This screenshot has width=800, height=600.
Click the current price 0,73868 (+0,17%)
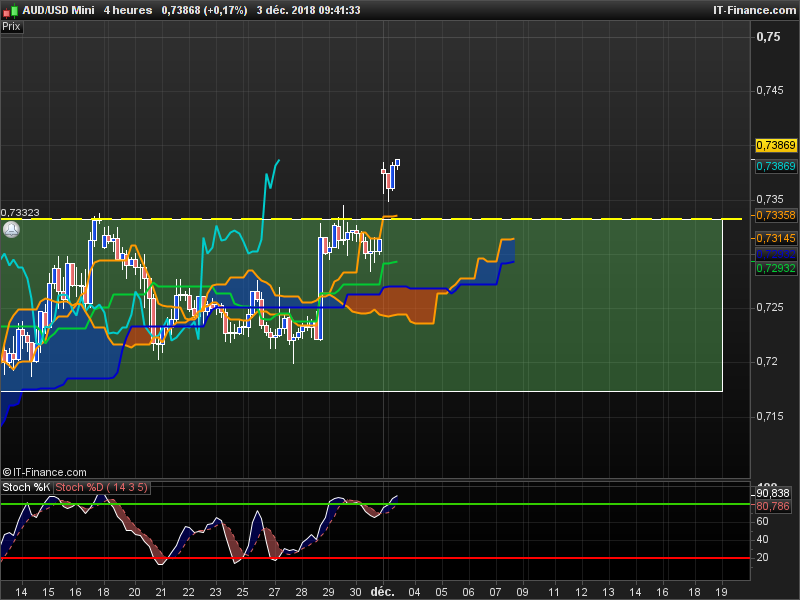[x=204, y=10]
